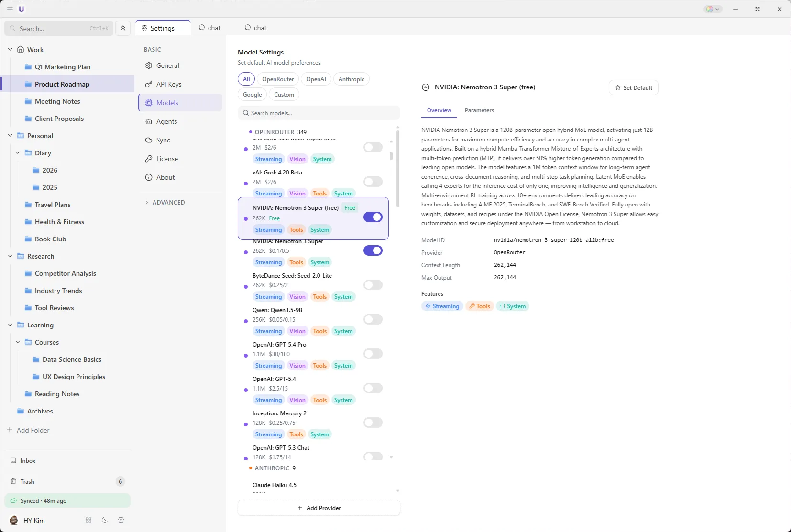Open the dropdown arrow beside GPT-5.3 Chat
The image size is (791, 532).
point(391,457)
